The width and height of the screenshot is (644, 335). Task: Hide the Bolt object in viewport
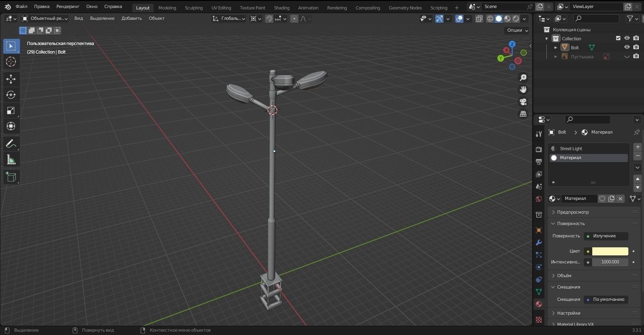627,47
